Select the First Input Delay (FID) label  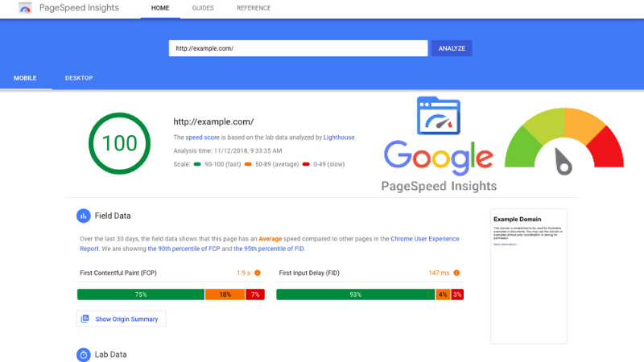[309, 273]
